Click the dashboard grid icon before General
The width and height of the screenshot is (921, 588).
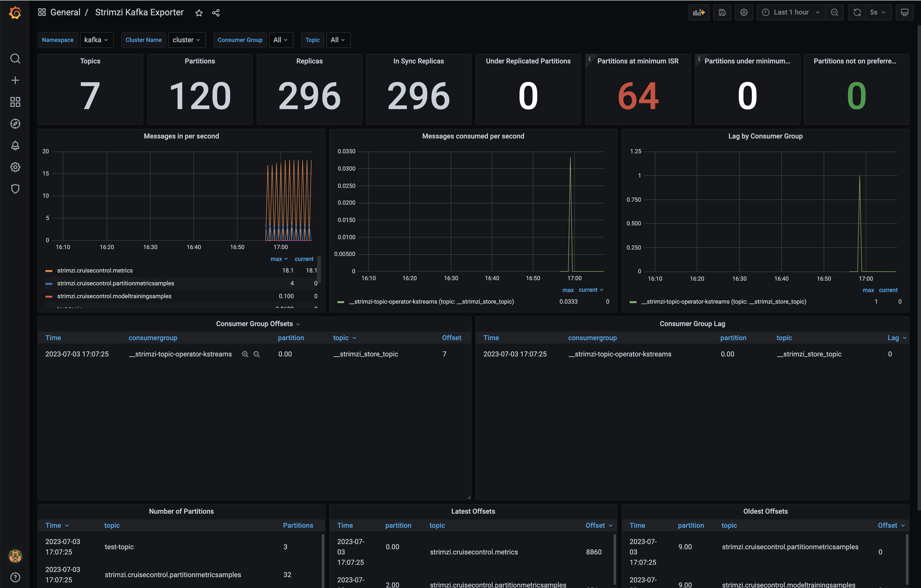42,12
